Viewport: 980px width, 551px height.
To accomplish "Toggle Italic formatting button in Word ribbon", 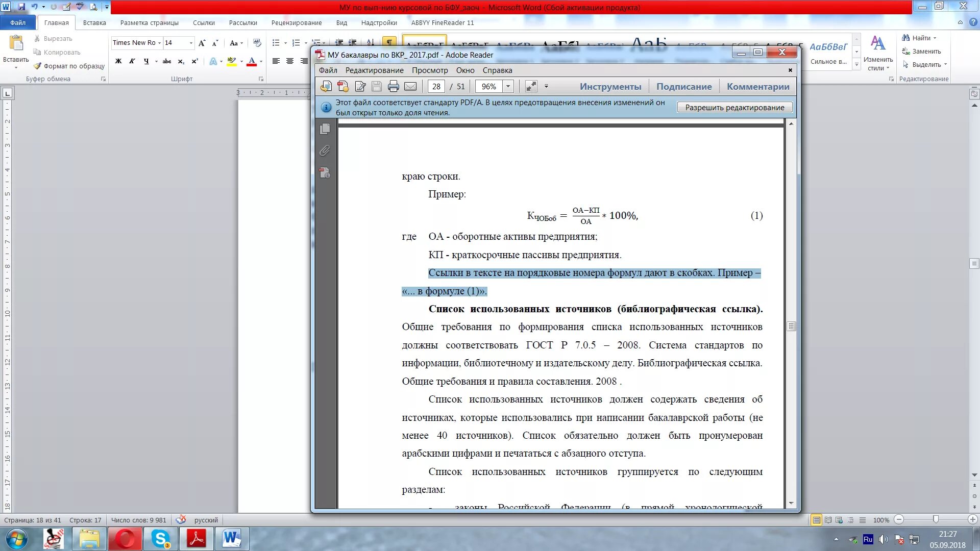I will [132, 61].
